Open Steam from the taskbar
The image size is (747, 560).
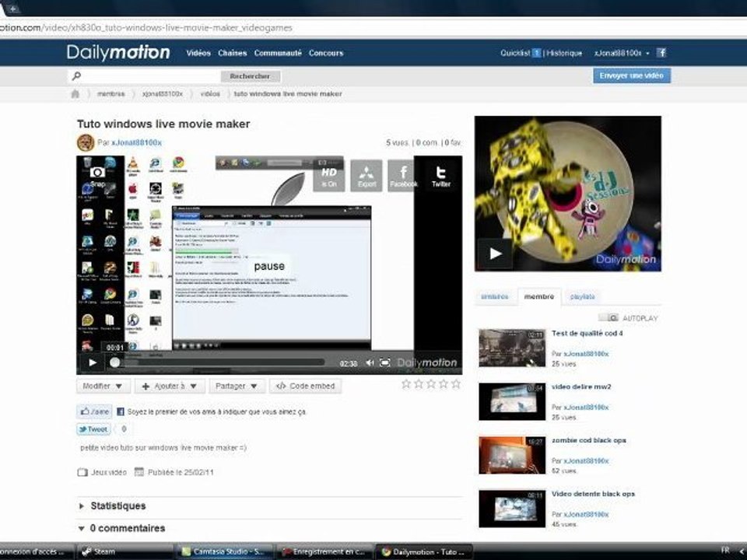click(x=124, y=551)
